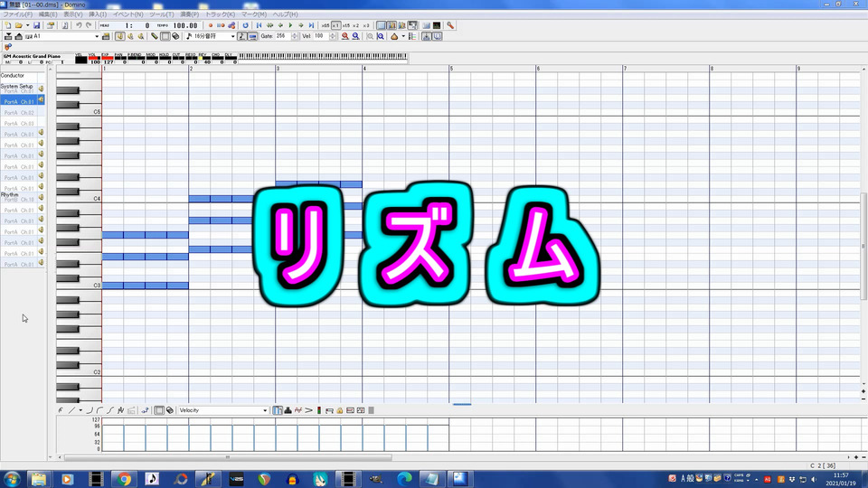Click the red Af icon
The height and width of the screenshot is (488, 868).
(x=298, y=410)
